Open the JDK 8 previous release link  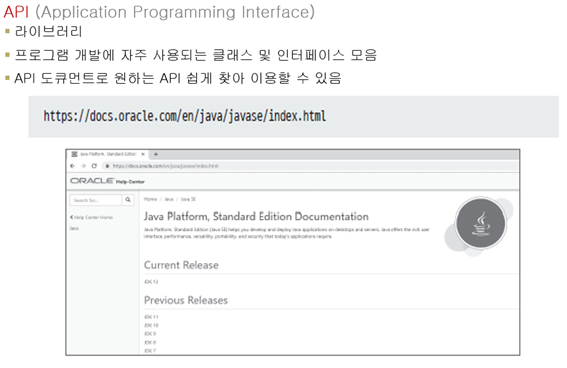pyautogui.click(x=150, y=342)
